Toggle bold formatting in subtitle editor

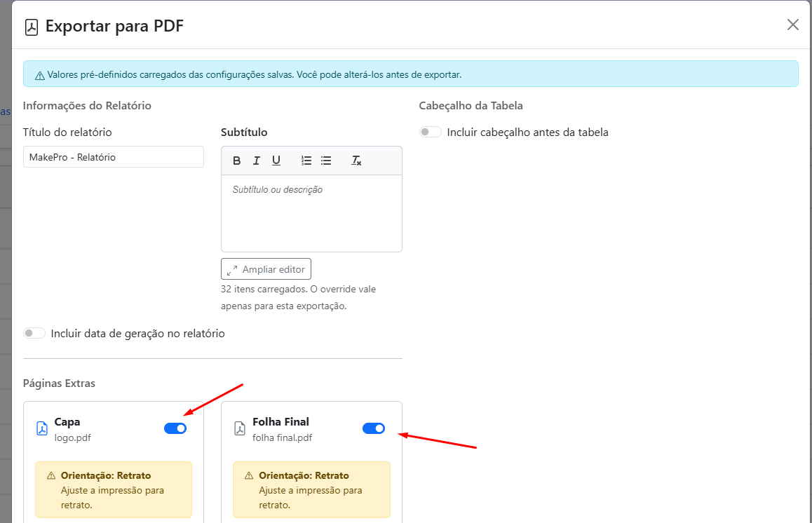(237, 161)
